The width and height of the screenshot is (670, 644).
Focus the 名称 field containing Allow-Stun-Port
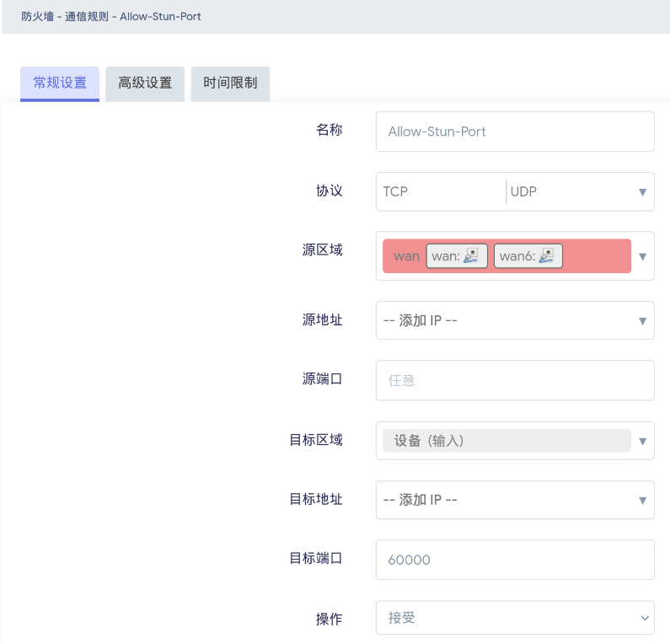(x=514, y=131)
